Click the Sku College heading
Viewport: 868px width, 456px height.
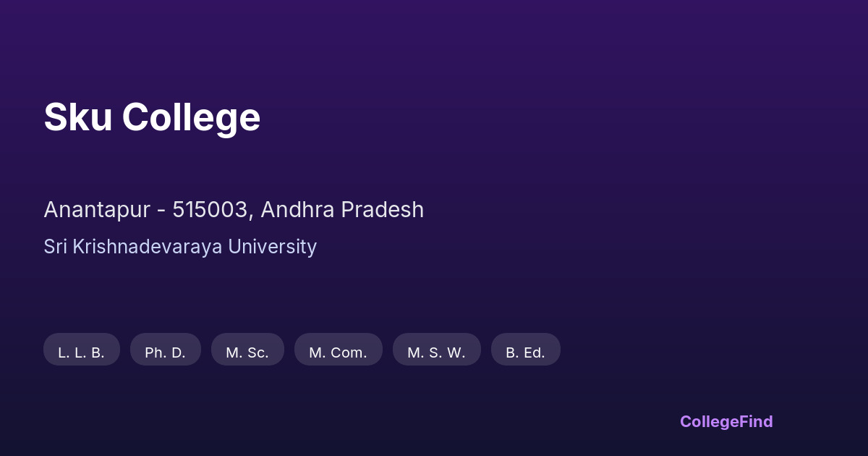pos(152,117)
